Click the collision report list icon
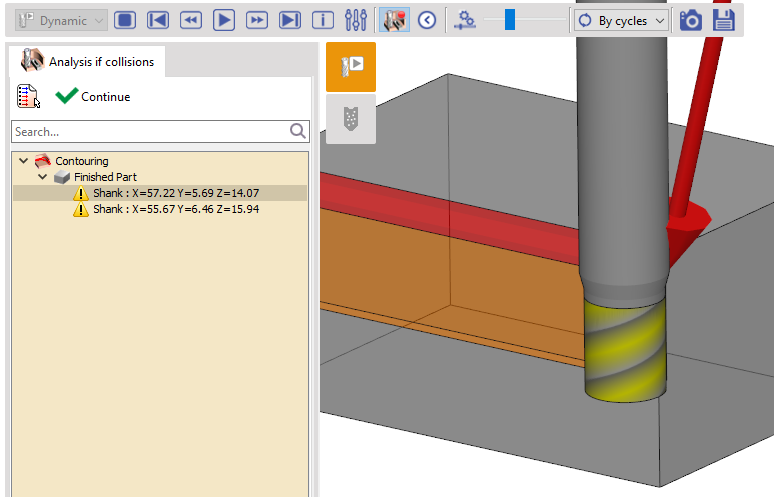Viewport: 774px width, 497px height. coord(29,96)
